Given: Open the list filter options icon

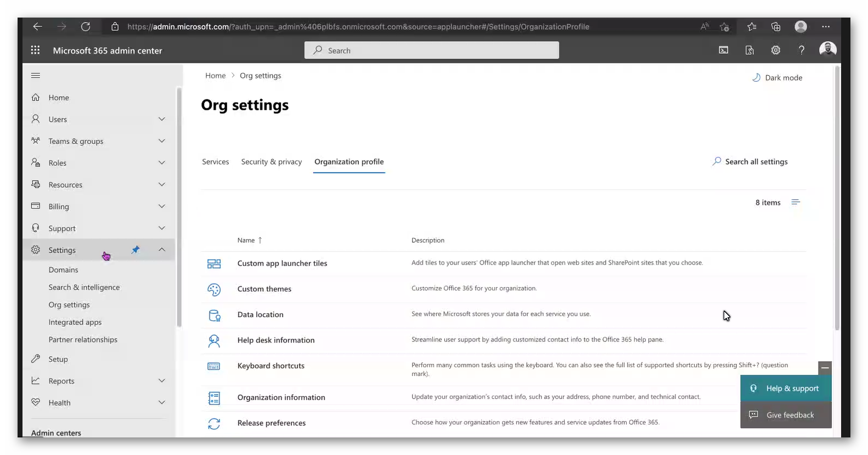Looking at the screenshot, I should (x=796, y=203).
